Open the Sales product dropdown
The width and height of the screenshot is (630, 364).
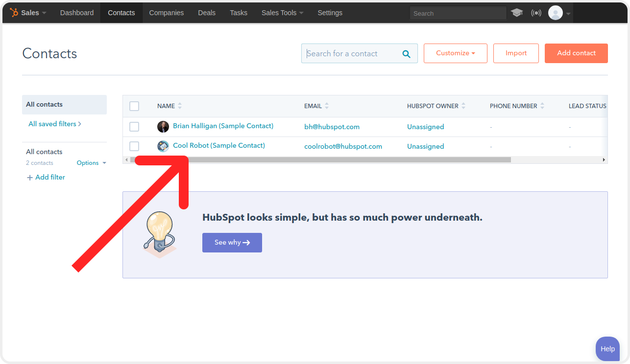tap(33, 13)
